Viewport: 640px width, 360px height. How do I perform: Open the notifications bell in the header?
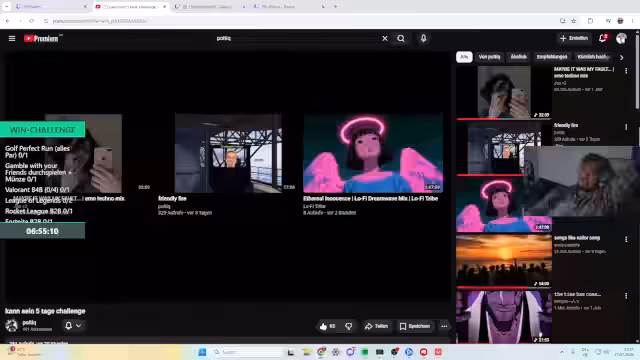[602, 38]
